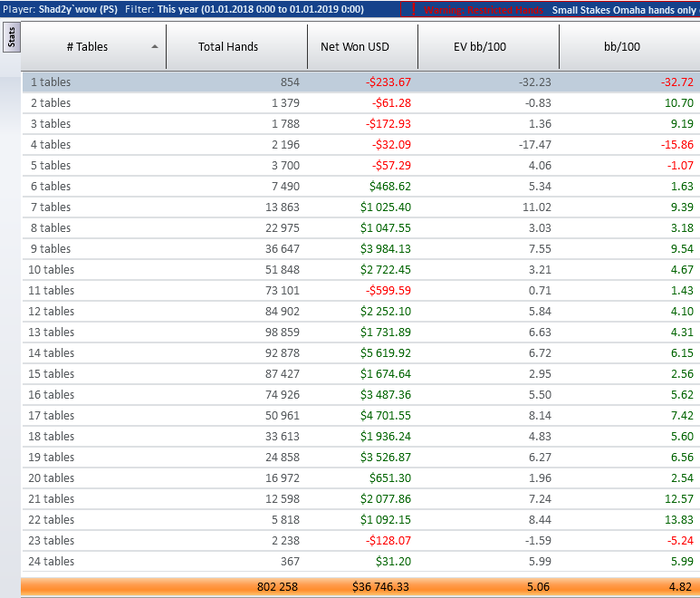Click the net won value -$172.93
The image size is (700, 598).
click(x=388, y=124)
